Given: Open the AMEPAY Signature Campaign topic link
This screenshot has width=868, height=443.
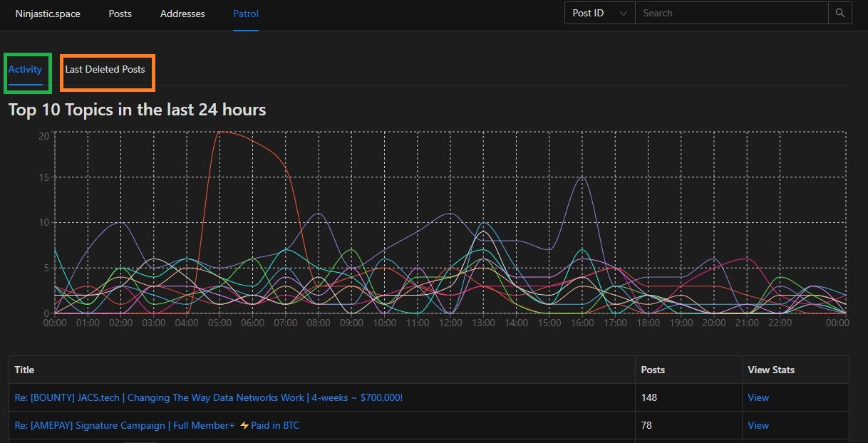Looking at the screenshot, I should point(157,425).
